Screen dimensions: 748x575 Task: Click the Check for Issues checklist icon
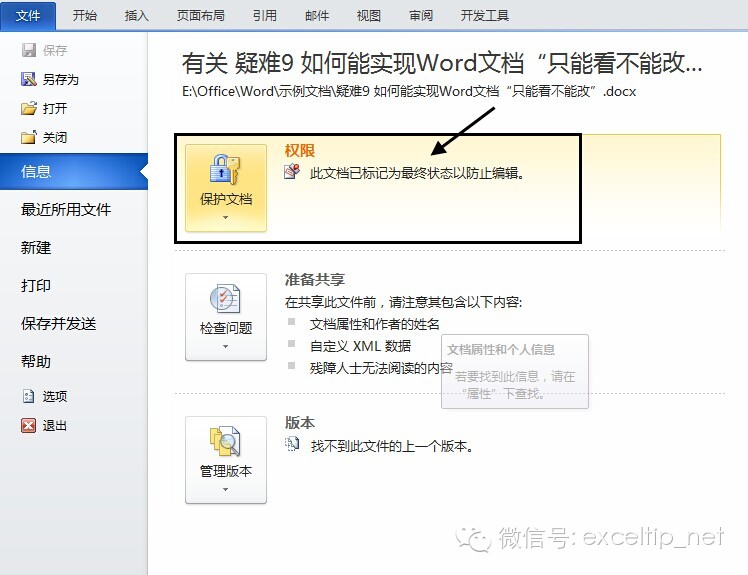(x=225, y=299)
